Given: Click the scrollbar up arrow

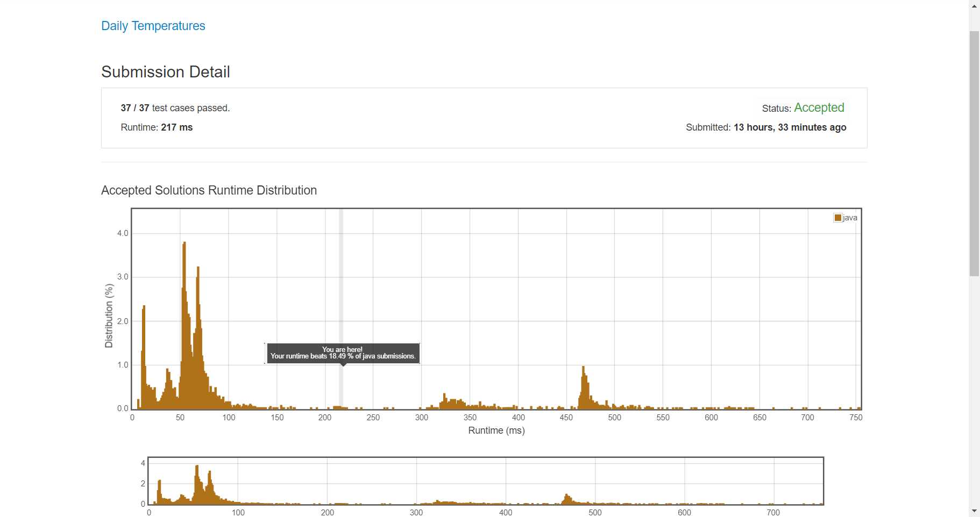Looking at the screenshot, I should pyautogui.click(x=975, y=6).
